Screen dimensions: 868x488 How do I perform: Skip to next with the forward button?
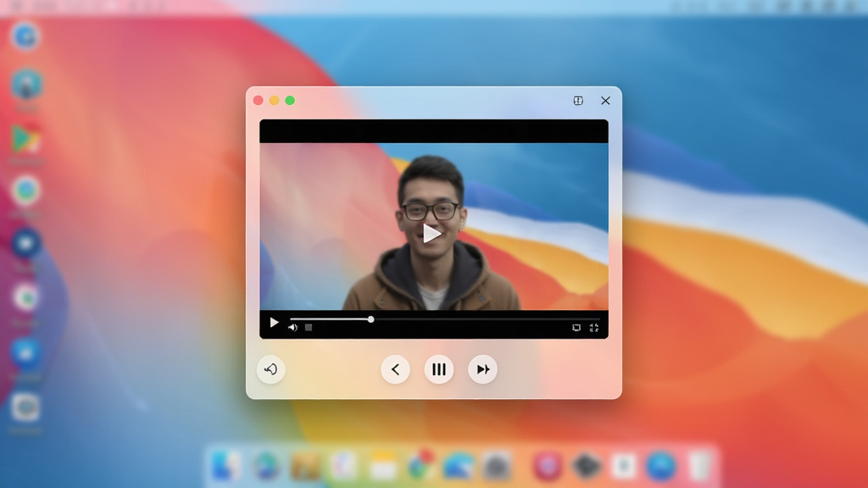pyautogui.click(x=482, y=369)
